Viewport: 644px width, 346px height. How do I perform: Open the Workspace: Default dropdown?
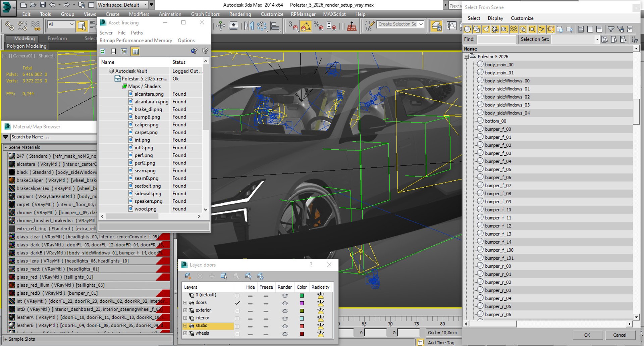click(x=122, y=5)
